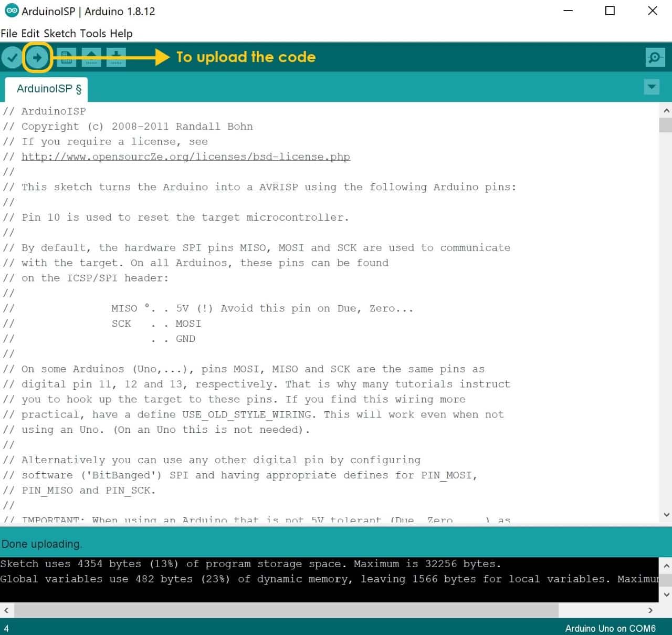Follow the opensource.org bsd-license link
Image resolution: width=672 pixels, height=635 pixels.
coord(186,157)
